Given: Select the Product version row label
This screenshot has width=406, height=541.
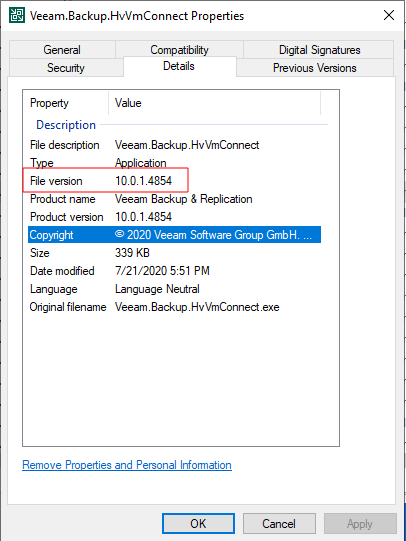Looking at the screenshot, I should (67, 217).
